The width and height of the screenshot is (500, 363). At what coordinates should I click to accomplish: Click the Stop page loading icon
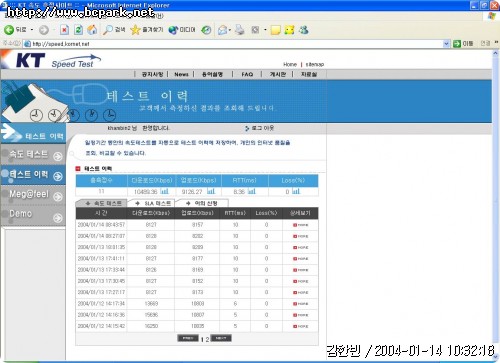(64, 30)
